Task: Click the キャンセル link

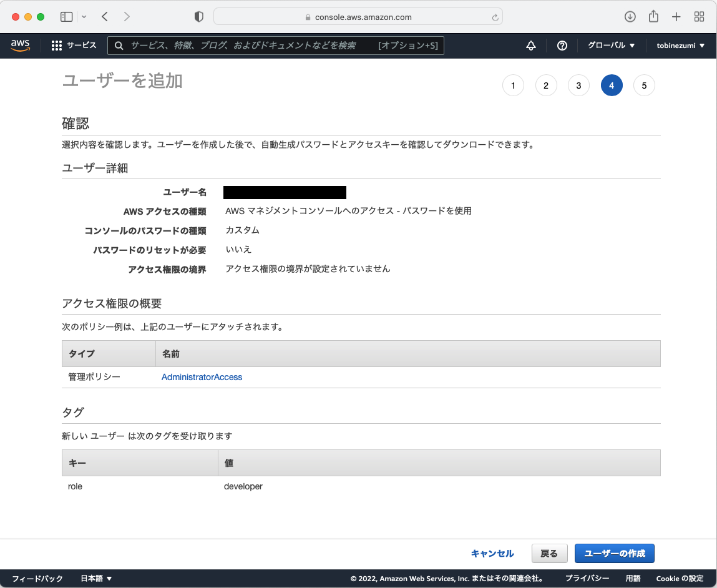Action: [x=492, y=553]
